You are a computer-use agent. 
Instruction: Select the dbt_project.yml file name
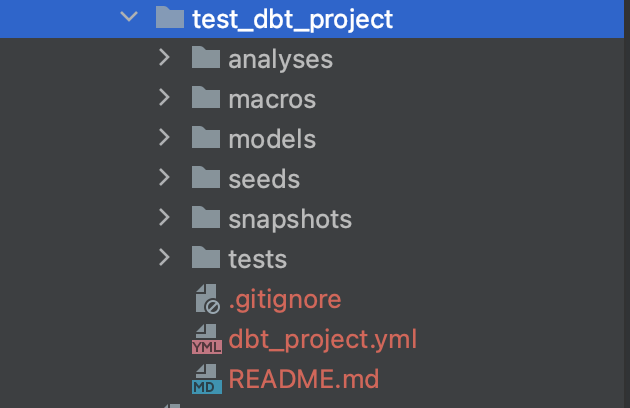click(x=322, y=340)
